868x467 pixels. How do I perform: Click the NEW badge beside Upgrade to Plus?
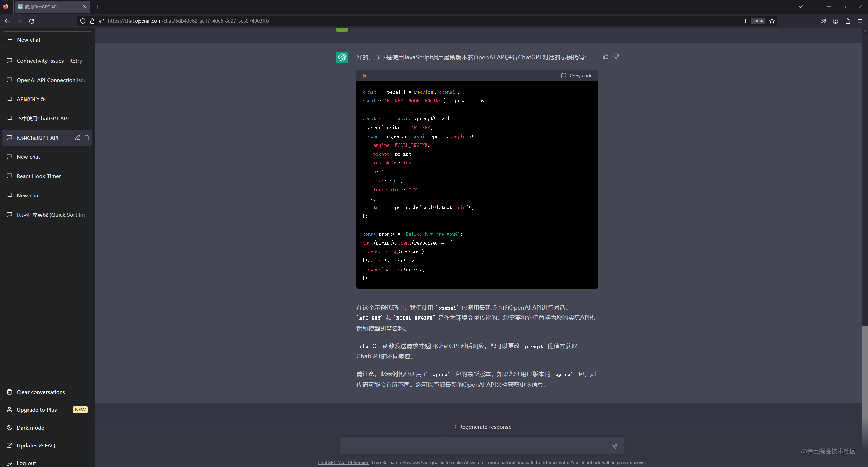pos(80,410)
